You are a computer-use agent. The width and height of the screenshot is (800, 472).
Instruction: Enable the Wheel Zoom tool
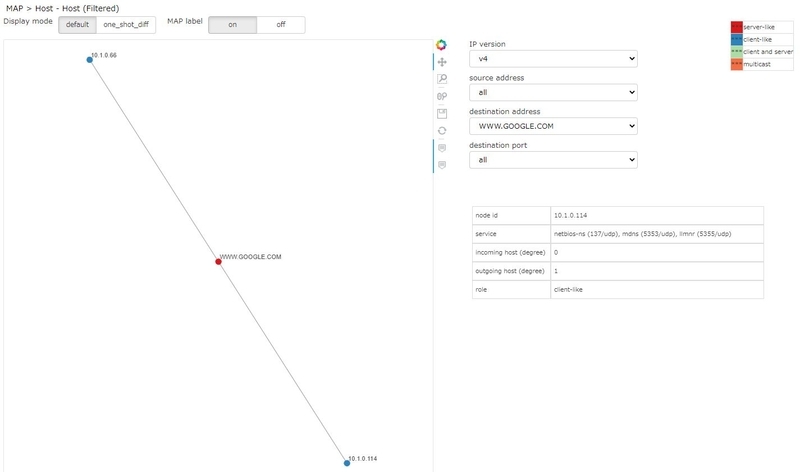click(442, 96)
